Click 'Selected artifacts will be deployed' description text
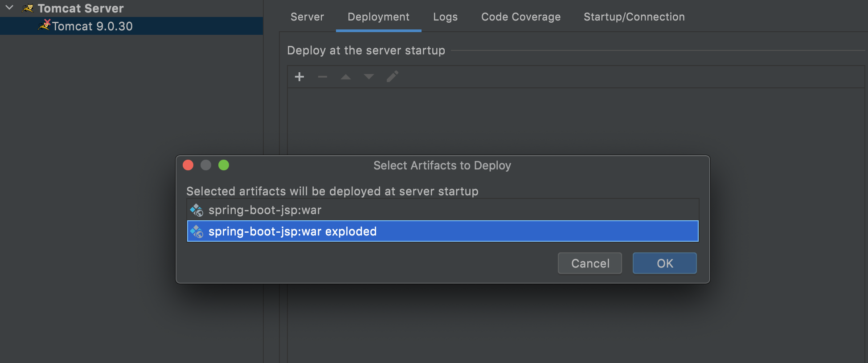The height and width of the screenshot is (363, 868). click(x=332, y=191)
